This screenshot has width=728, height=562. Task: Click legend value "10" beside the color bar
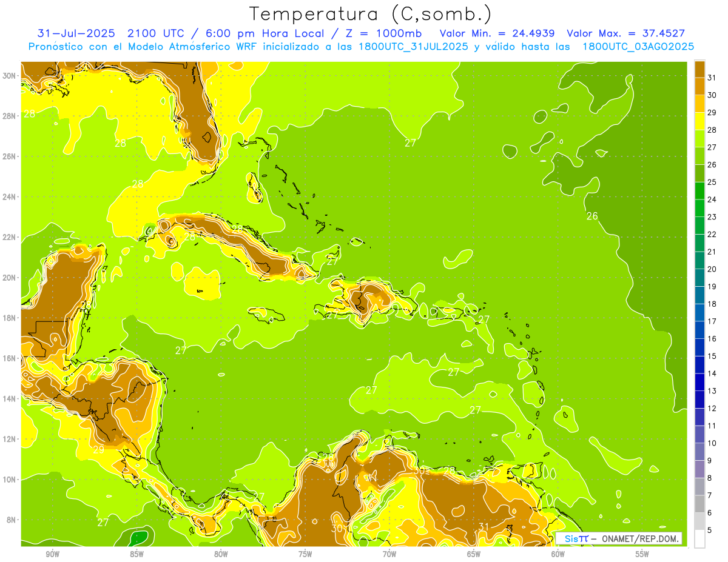click(x=712, y=443)
